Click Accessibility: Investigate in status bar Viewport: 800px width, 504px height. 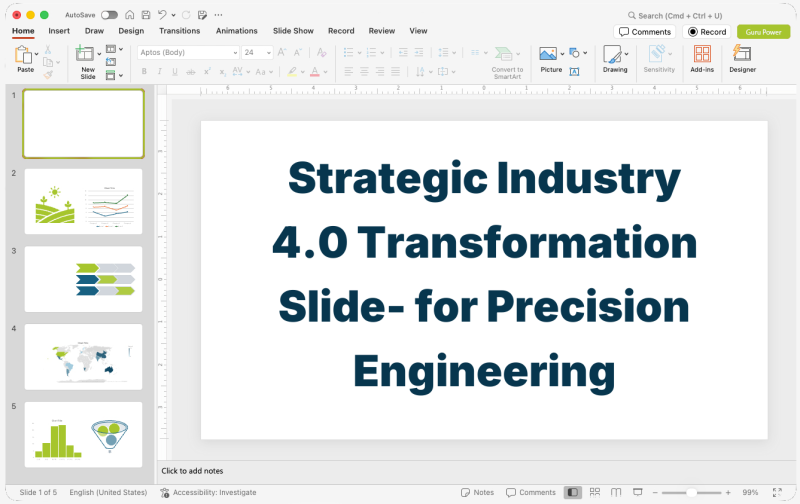208,492
